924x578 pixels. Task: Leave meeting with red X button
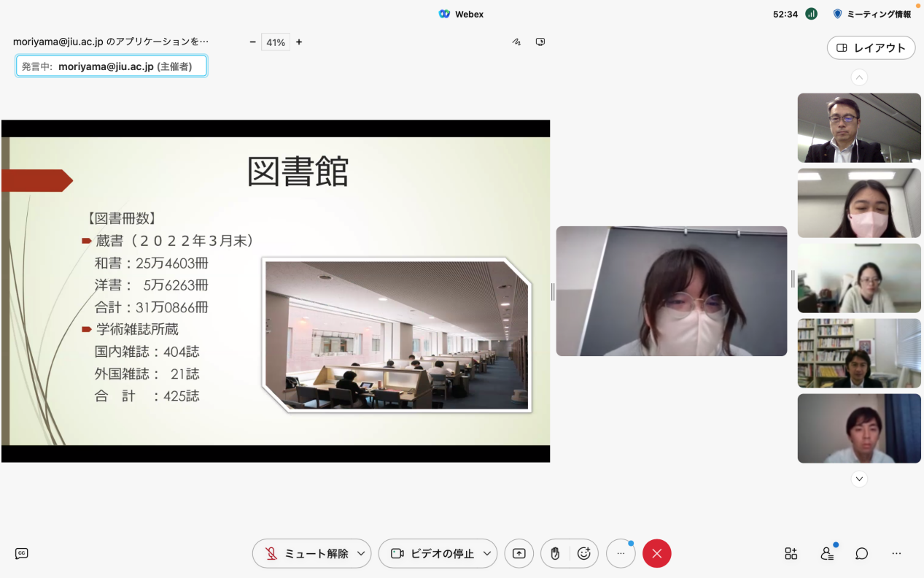(656, 553)
